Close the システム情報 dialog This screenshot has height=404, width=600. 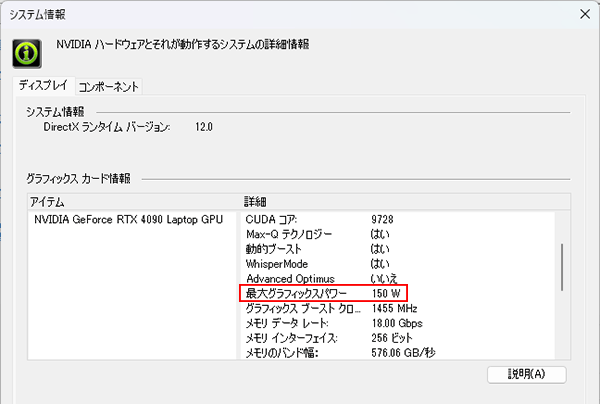pyautogui.click(x=585, y=14)
